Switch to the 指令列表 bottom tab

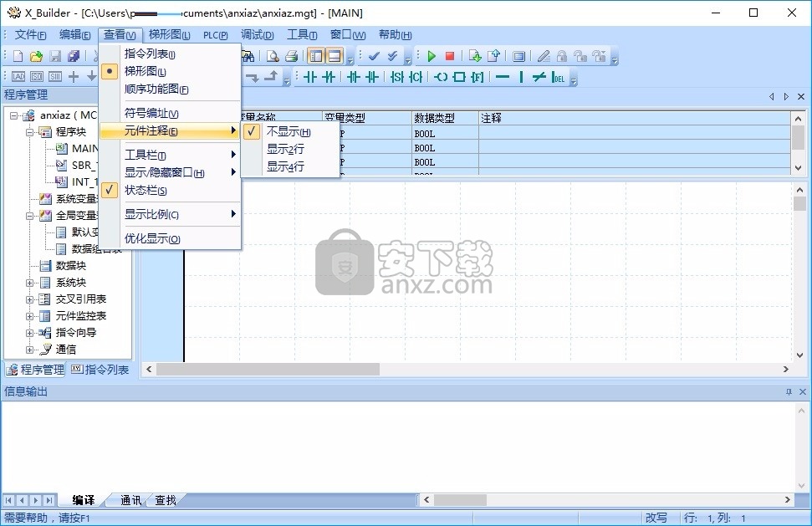pos(100,370)
